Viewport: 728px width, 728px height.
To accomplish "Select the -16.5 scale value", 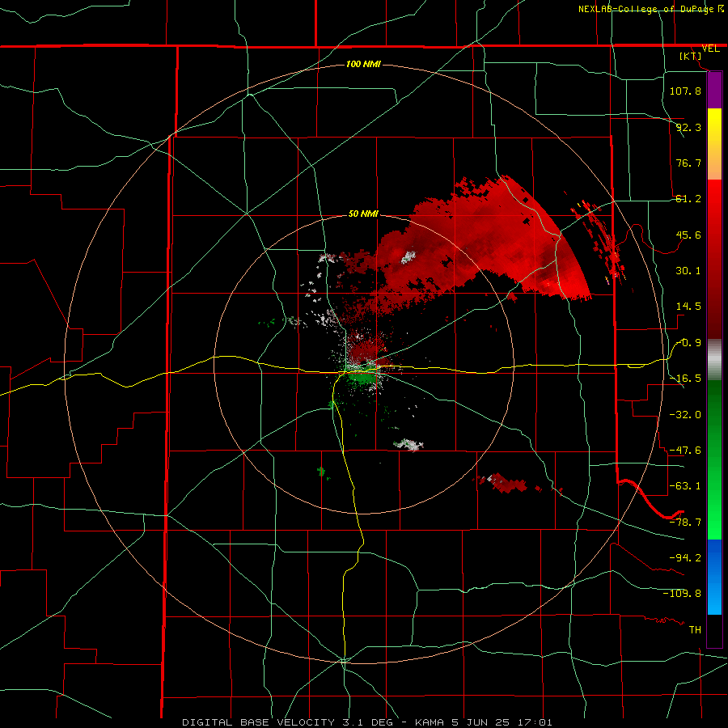I will pos(685,379).
